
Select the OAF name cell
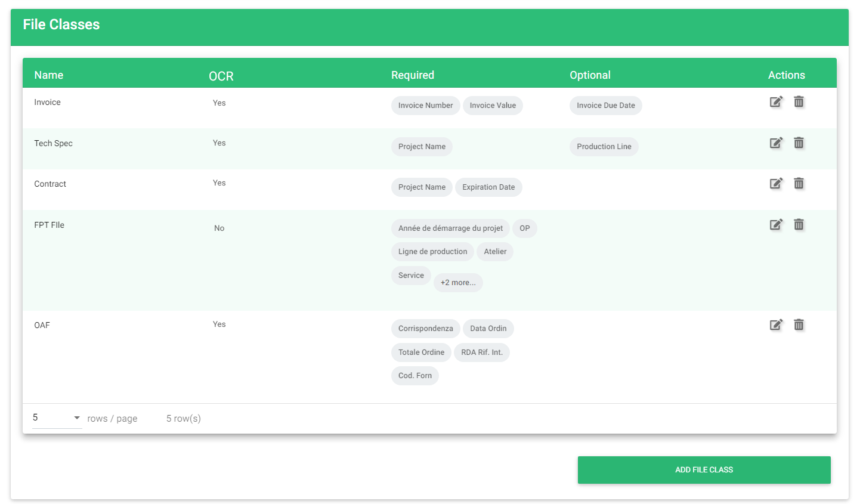[42, 326]
